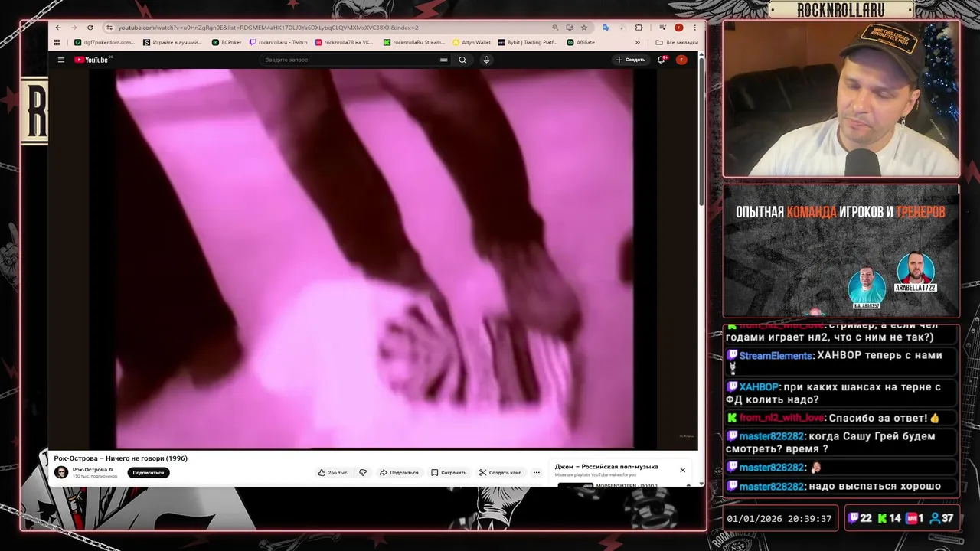Go back with the browser back arrow

click(x=58, y=28)
